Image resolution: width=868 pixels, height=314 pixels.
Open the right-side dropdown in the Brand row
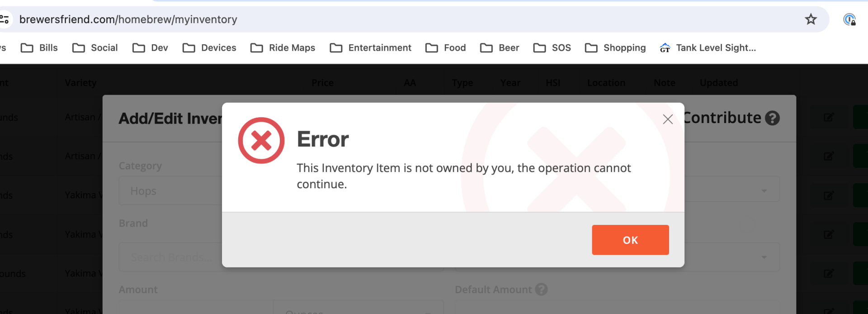coord(764,257)
